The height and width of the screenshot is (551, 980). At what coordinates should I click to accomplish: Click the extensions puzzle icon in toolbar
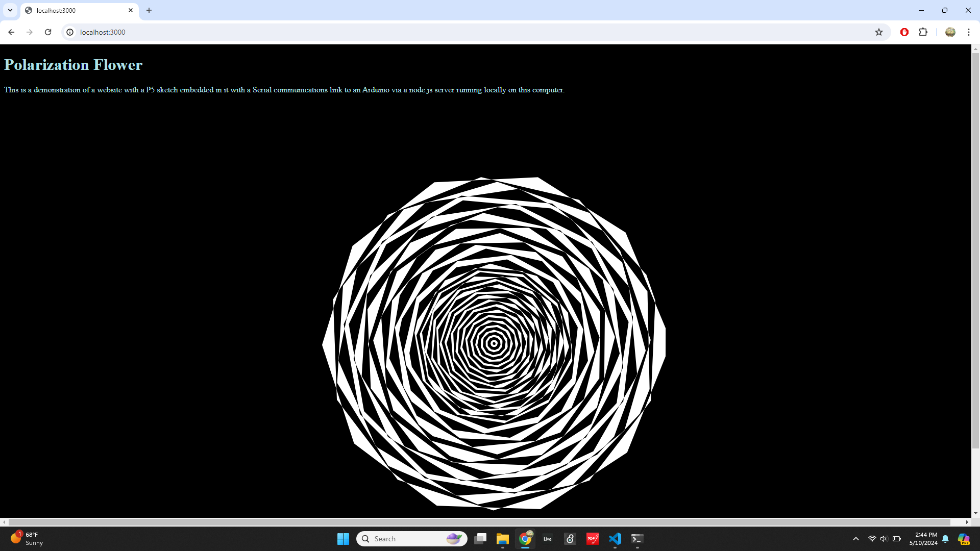(x=923, y=32)
